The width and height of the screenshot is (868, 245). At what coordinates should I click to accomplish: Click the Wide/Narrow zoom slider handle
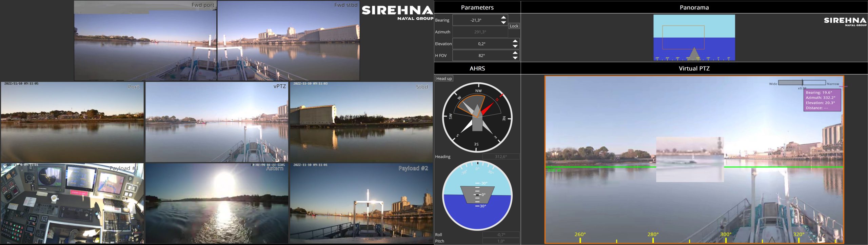802,82
